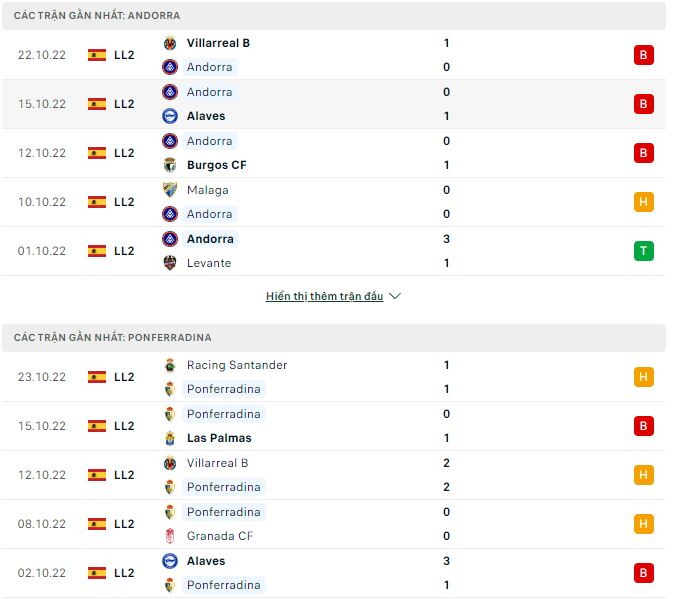This screenshot has height=599, width=676.
Task: Click the B badge for Alaves vs Ponferradina
Action: coord(643,573)
